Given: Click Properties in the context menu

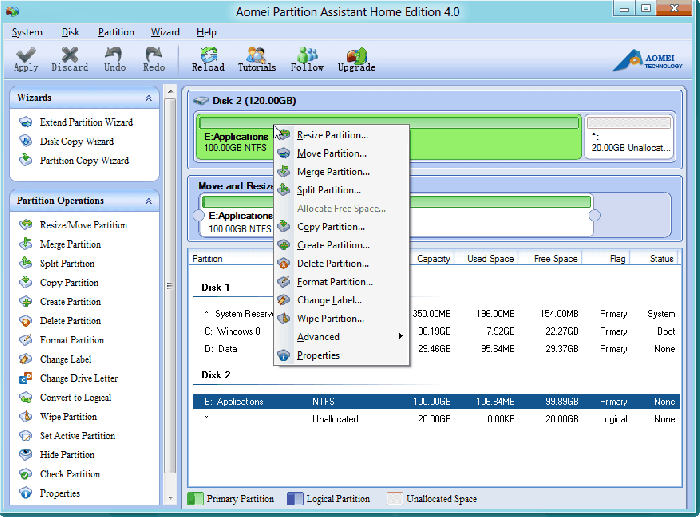Looking at the screenshot, I should [x=318, y=356].
